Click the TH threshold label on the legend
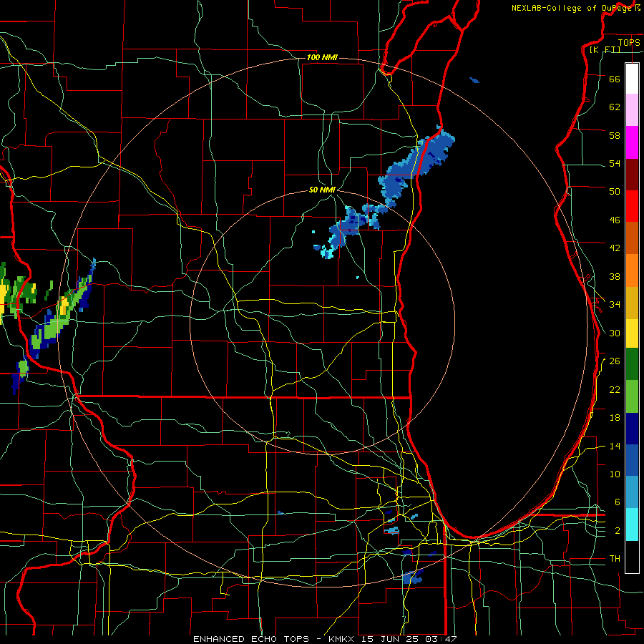This screenshot has height=644, width=644. coord(615,559)
